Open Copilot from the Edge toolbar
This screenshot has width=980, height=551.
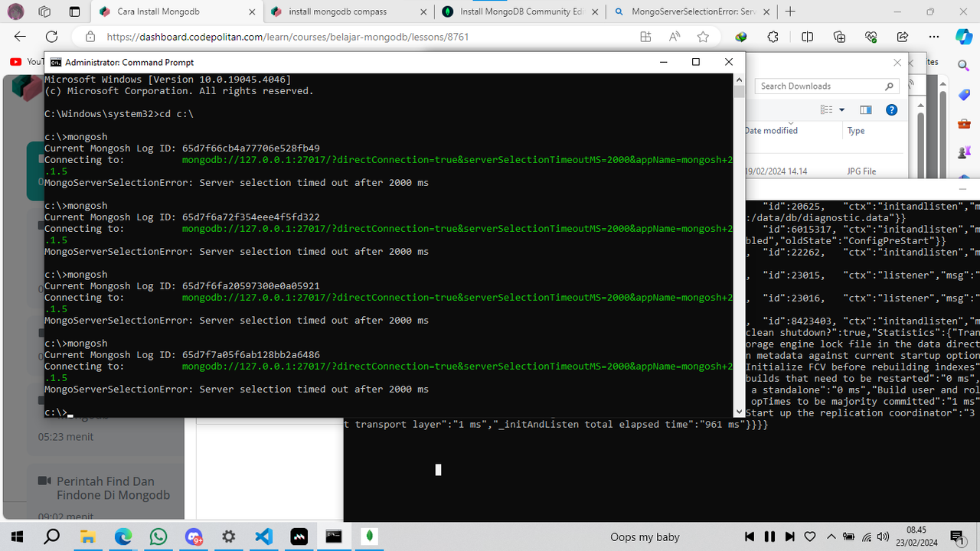point(964,36)
